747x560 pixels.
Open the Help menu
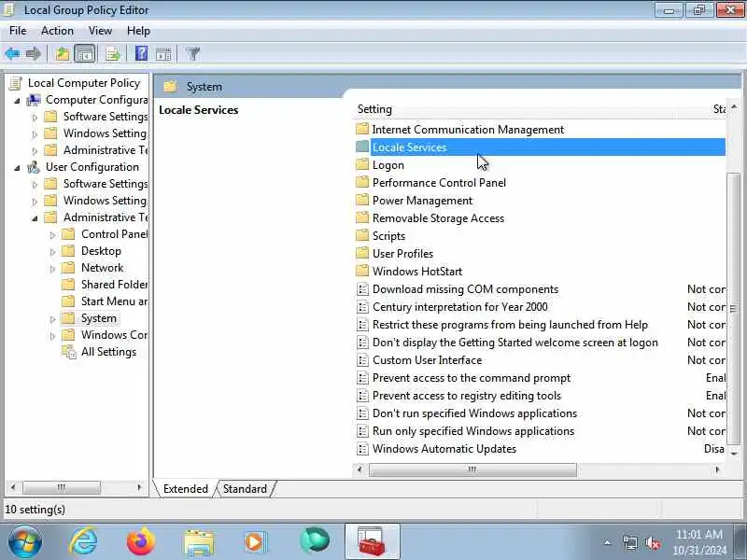coord(138,31)
